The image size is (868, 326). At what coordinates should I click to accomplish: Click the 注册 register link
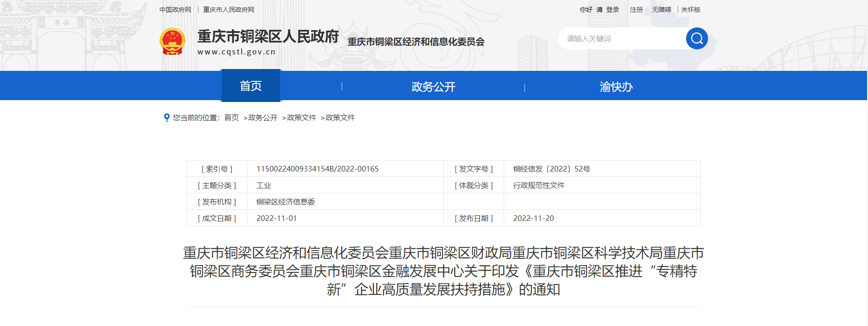[636, 10]
